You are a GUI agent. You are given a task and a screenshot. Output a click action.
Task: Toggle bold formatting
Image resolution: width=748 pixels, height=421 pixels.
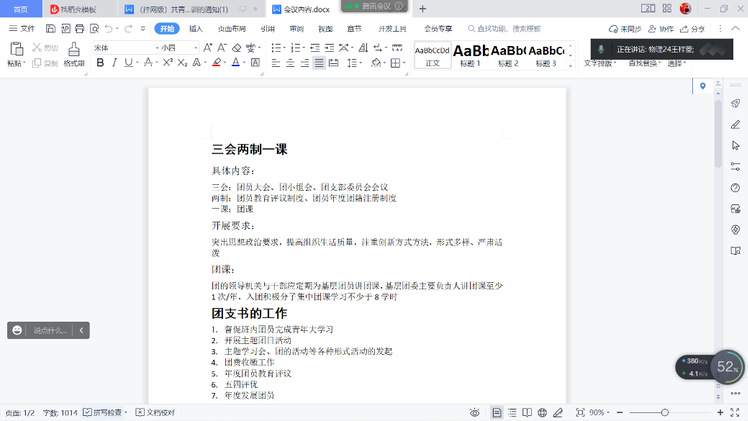100,63
